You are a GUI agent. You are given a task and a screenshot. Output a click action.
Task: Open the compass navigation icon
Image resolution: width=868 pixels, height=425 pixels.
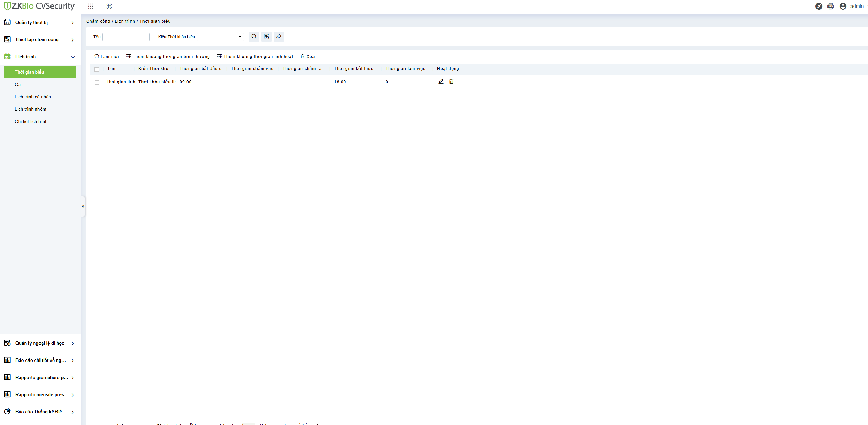coord(819,6)
